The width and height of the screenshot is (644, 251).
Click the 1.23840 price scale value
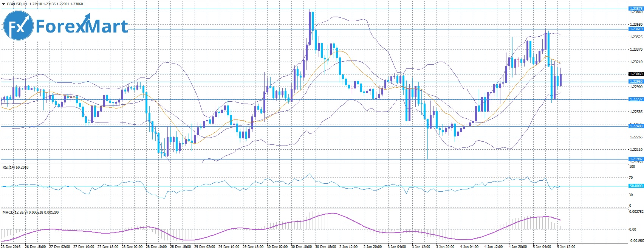click(x=636, y=12)
